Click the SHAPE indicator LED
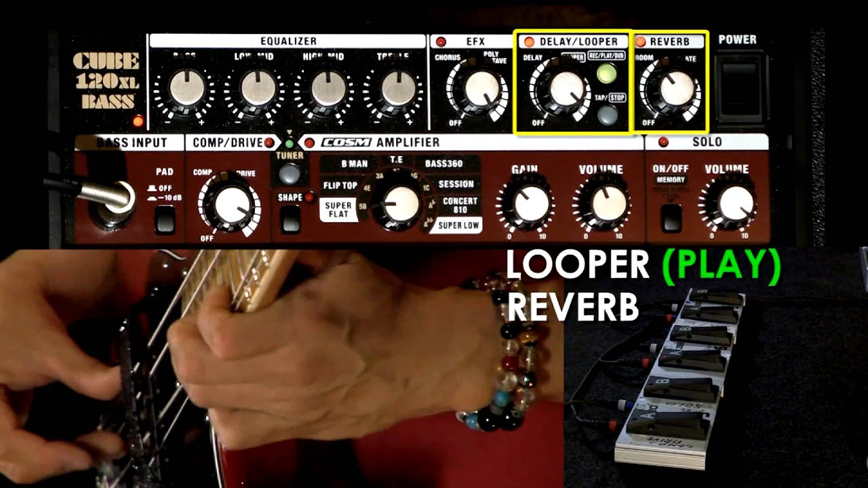868x488 pixels. point(311,197)
